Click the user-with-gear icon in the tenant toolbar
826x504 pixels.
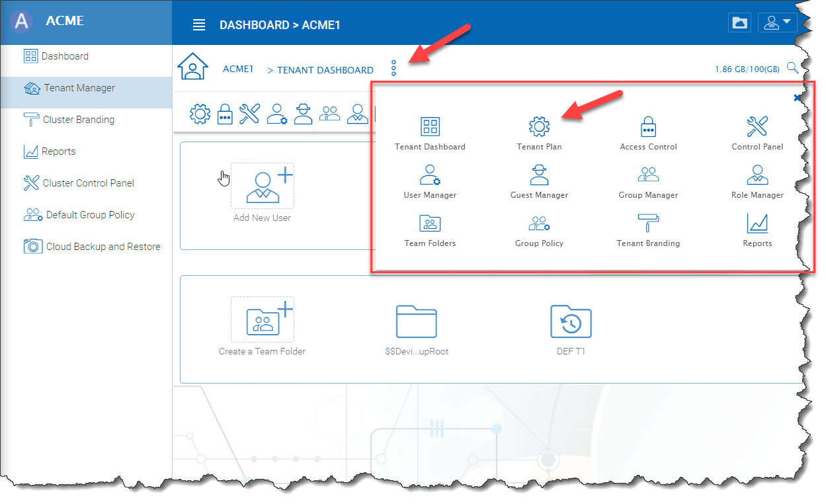click(x=276, y=114)
